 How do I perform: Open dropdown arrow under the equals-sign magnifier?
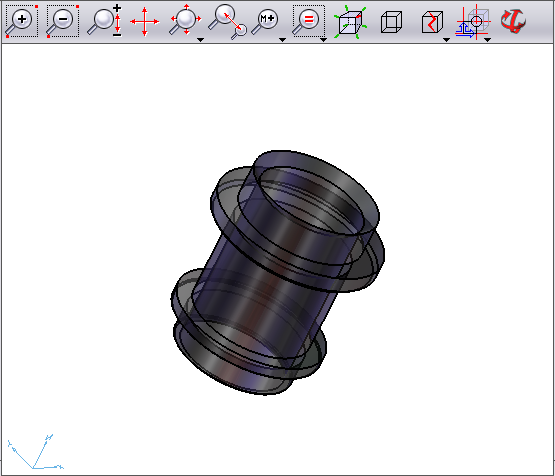(x=323, y=40)
